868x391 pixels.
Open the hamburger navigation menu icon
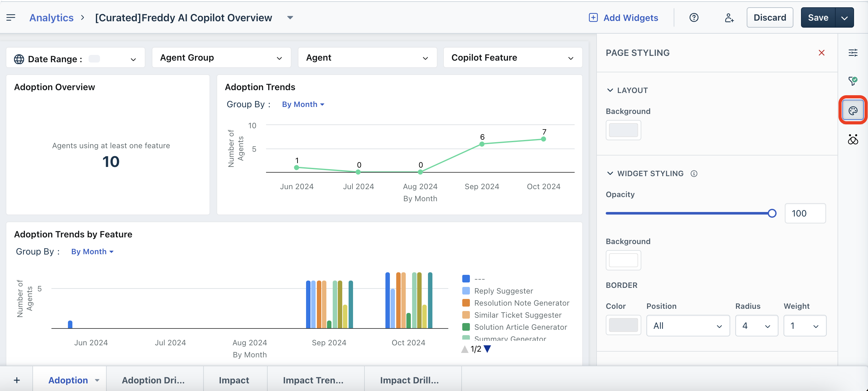(x=11, y=17)
